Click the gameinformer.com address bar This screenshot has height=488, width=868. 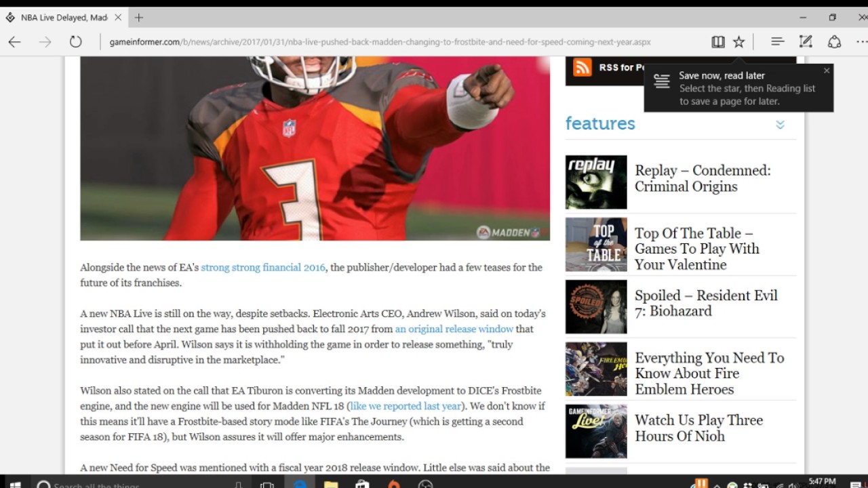pyautogui.click(x=380, y=42)
